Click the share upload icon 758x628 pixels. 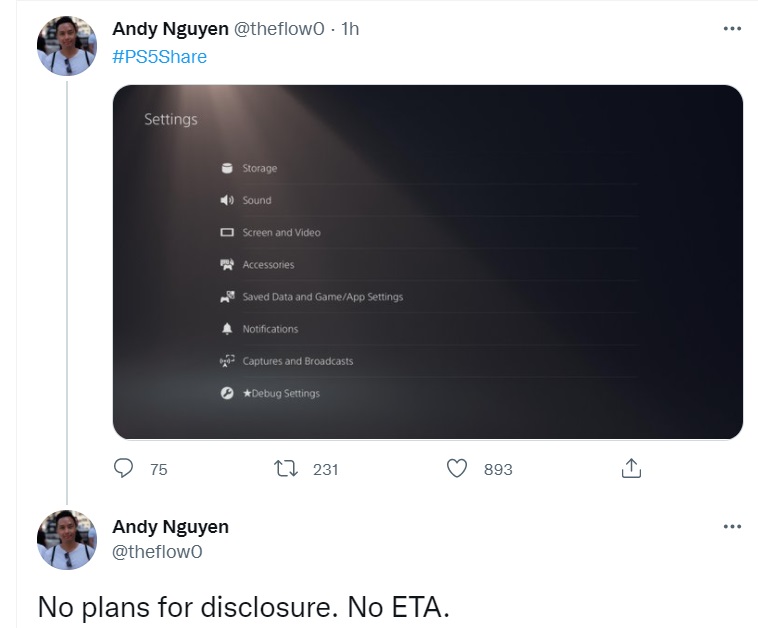pyautogui.click(x=631, y=468)
